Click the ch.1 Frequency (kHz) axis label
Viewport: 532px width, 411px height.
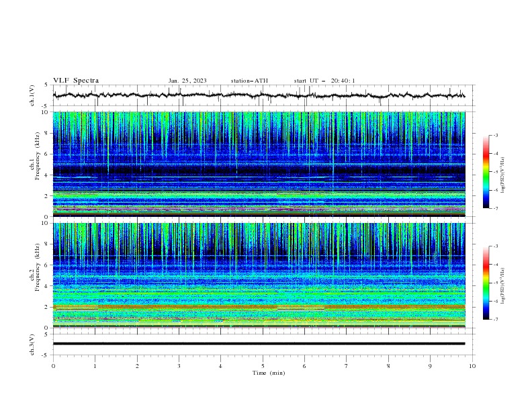(x=35, y=156)
